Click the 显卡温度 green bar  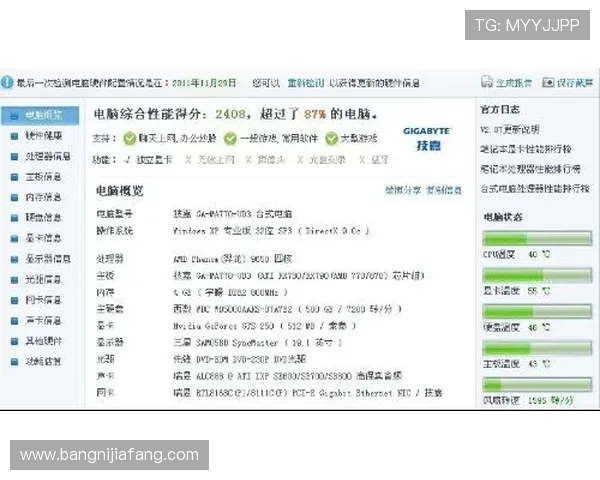pyautogui.click(x=537, y=275)
